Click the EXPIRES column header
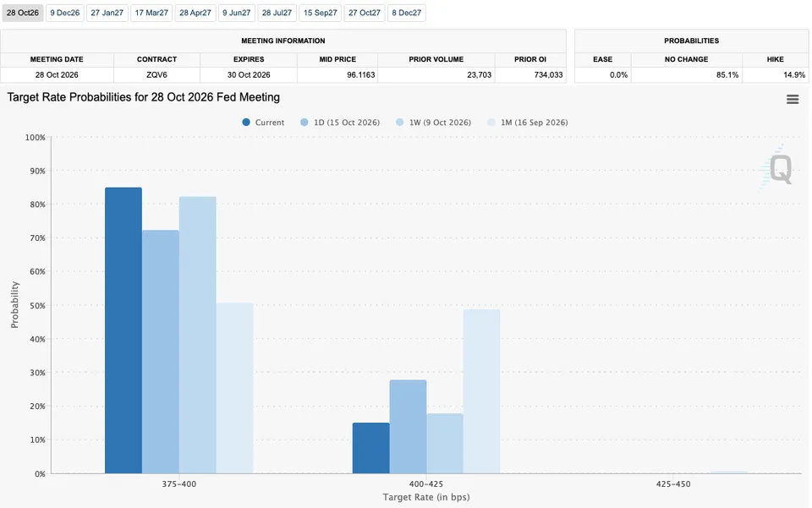This screenshot has width=812, height=508. coord(249,59)
